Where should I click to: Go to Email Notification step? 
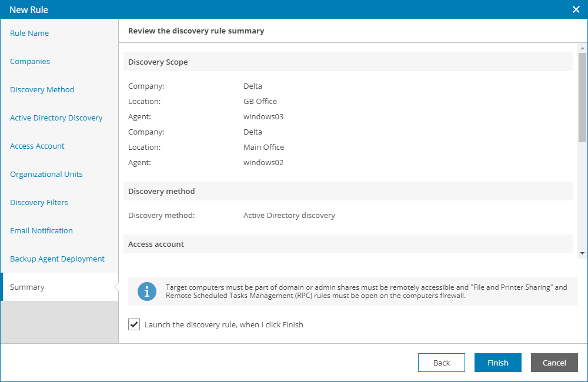pos(42,231)
